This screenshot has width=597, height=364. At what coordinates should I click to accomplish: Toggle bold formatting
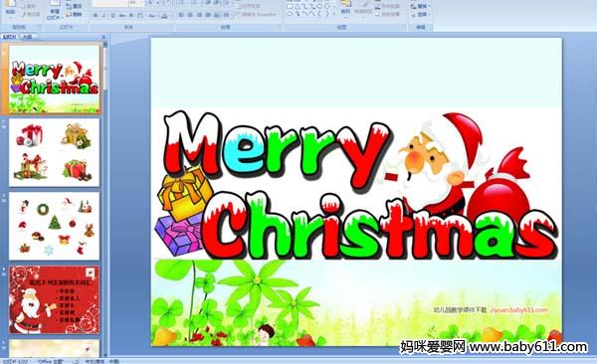tap(96, 15)
